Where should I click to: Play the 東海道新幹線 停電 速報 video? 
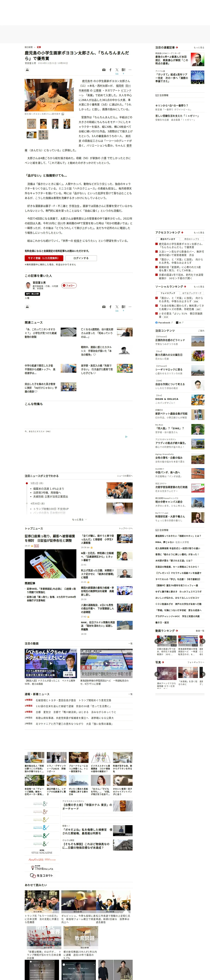pos(106,663)
